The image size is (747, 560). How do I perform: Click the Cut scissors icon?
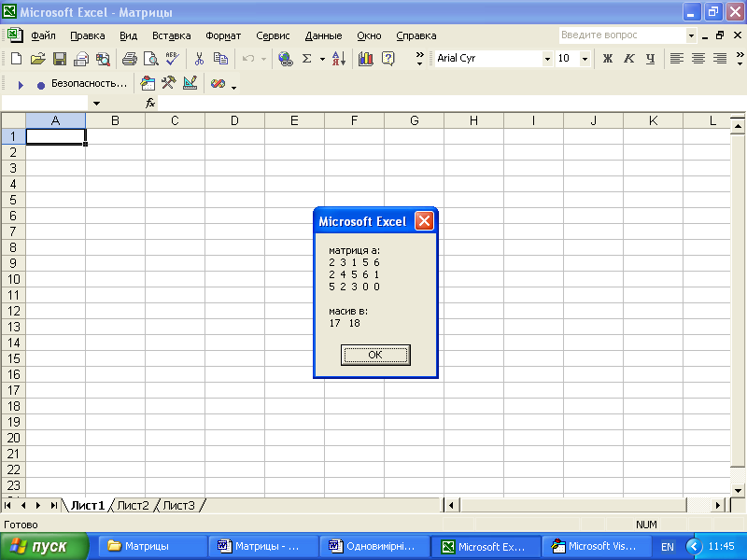(199, 59)
